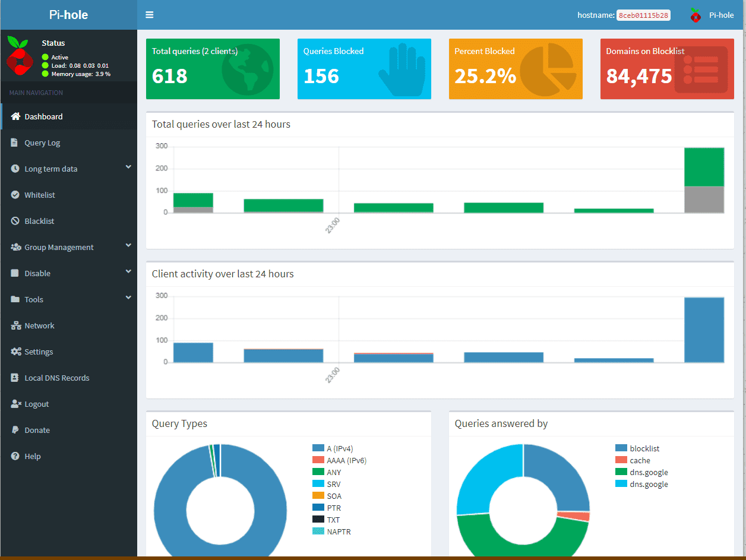This screenshot has width=746, height=560.
Task: Expand the Group Management submenu
Action: 128,246
